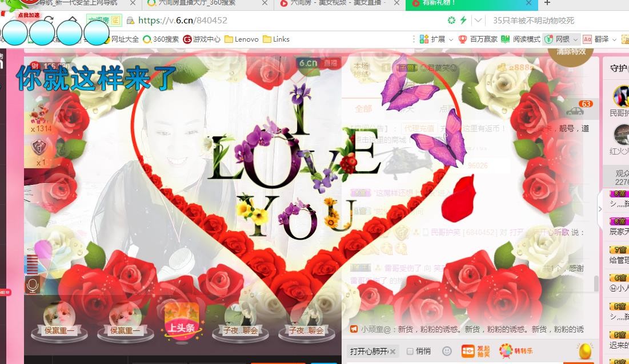Viewport: 629px width, 364px height.
Task: Click the 发起抽奖 lottery icon
Action: pos(476,351)
